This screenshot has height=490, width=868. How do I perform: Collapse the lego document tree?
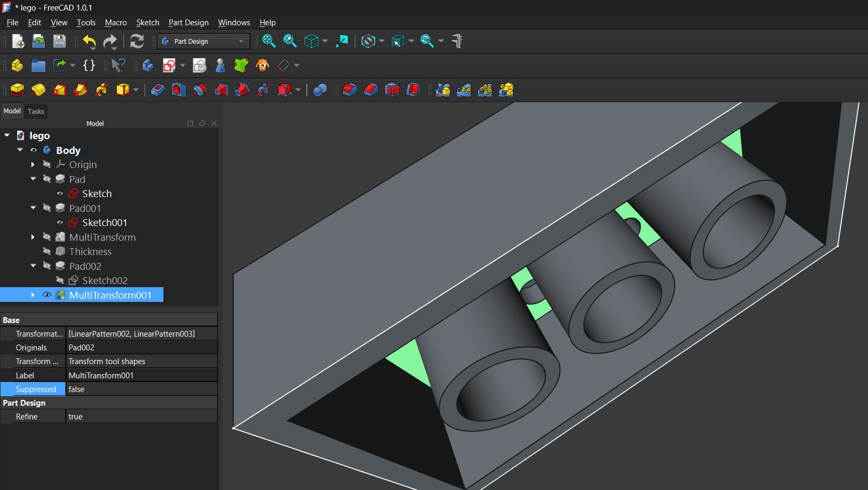click(7, 135)
